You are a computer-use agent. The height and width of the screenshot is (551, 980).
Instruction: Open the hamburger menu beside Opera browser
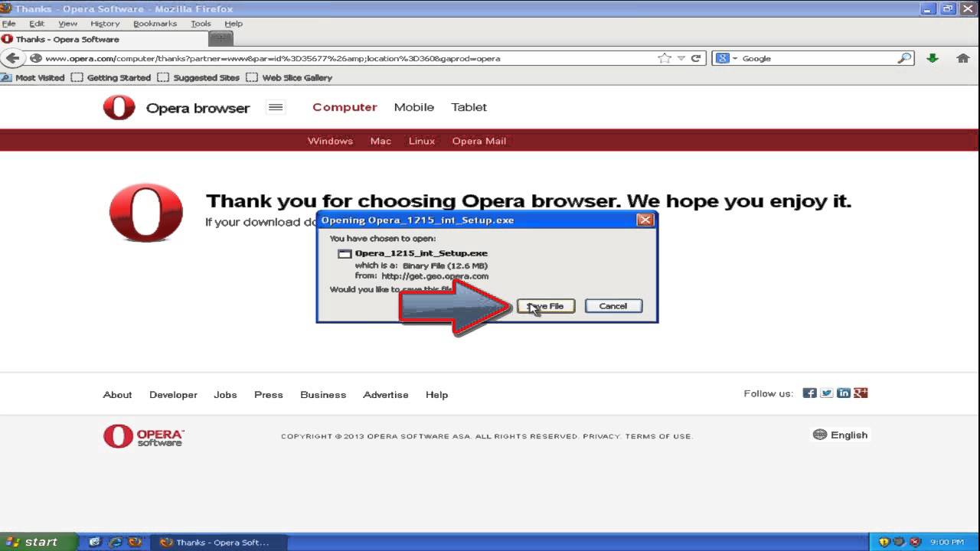[x=276, y=107]
